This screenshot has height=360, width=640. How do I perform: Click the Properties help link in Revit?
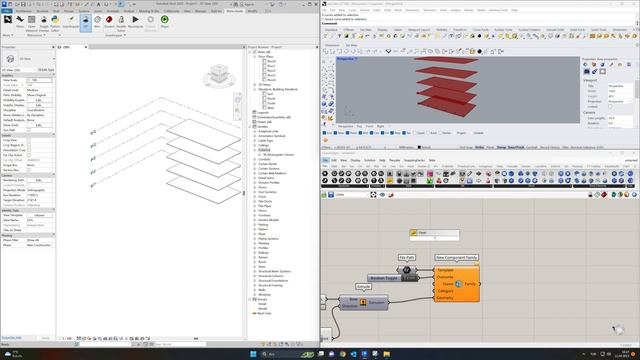click(11, 338)
